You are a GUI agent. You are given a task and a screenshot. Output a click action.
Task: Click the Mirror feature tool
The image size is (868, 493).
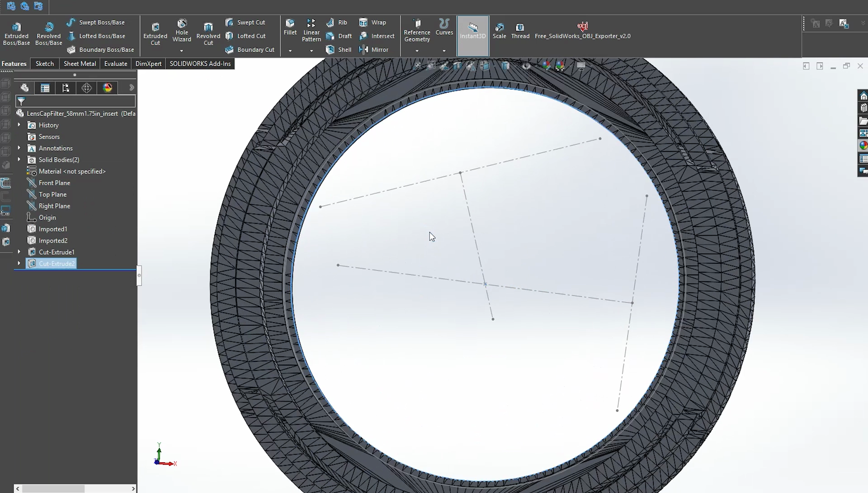coord(373,50)
